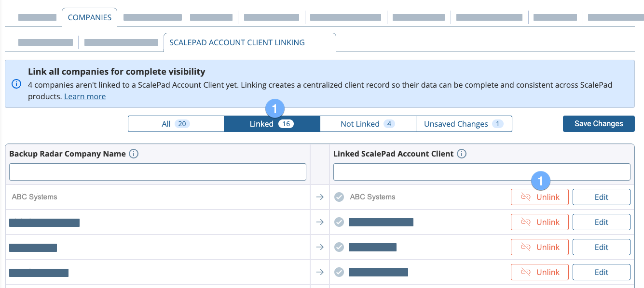Edit the ABC Systems linked client
Viewport: 644px width, 288px height.
click(x=601, y=197)
